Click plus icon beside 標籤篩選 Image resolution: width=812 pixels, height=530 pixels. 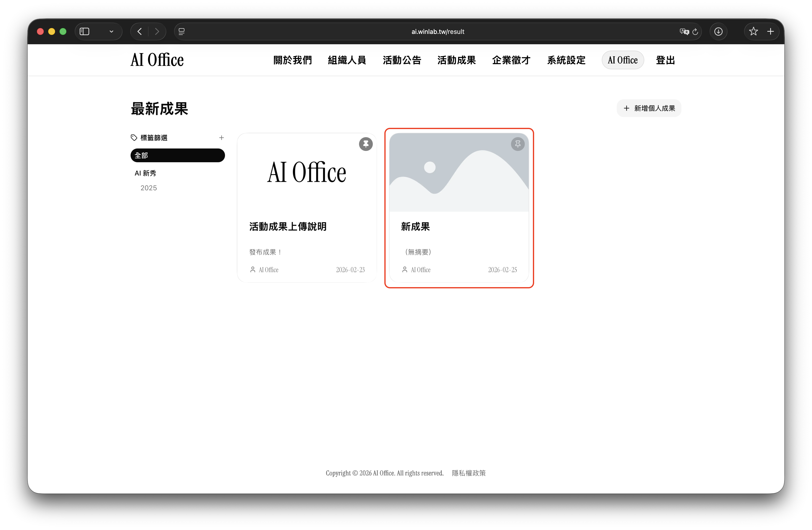pos(221,138)
